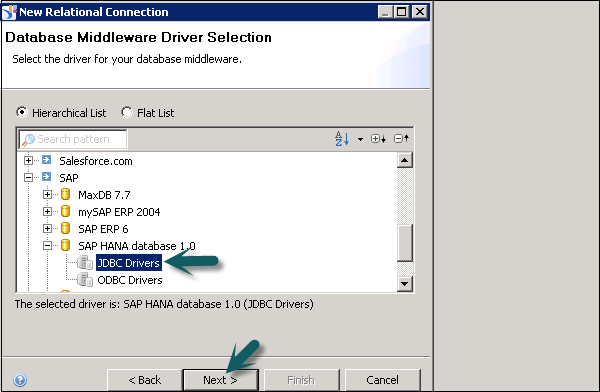Click the mySAP ERP 2004 database icon
600x392 pixels.
pyautogui.click(x=65, y=211)
